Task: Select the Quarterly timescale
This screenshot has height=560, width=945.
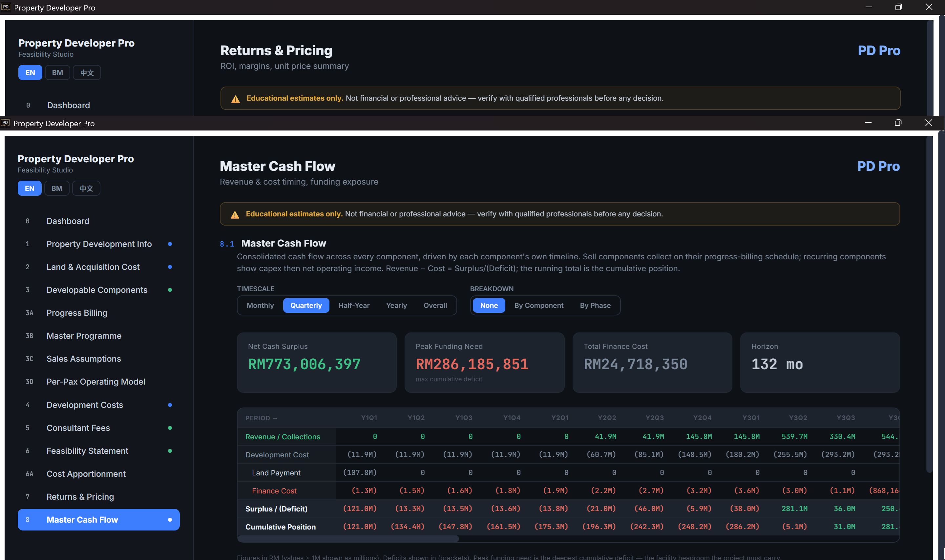Action: tap(306, 305)
